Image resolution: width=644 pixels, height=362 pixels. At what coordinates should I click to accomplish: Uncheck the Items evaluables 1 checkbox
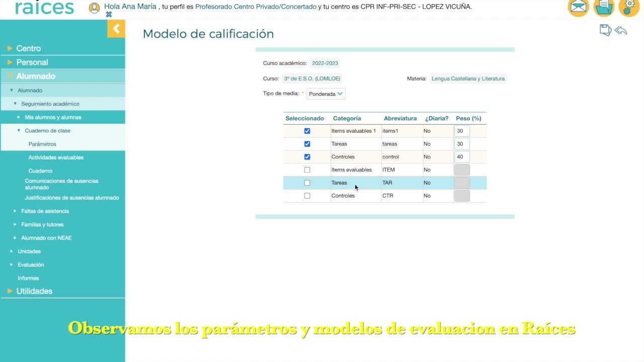point(307,131)
